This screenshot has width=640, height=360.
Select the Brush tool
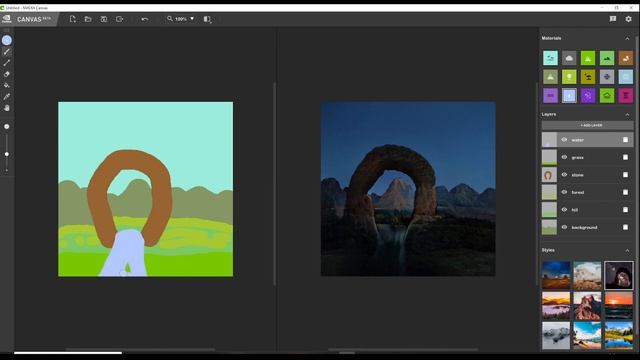[x=7, y=52]
